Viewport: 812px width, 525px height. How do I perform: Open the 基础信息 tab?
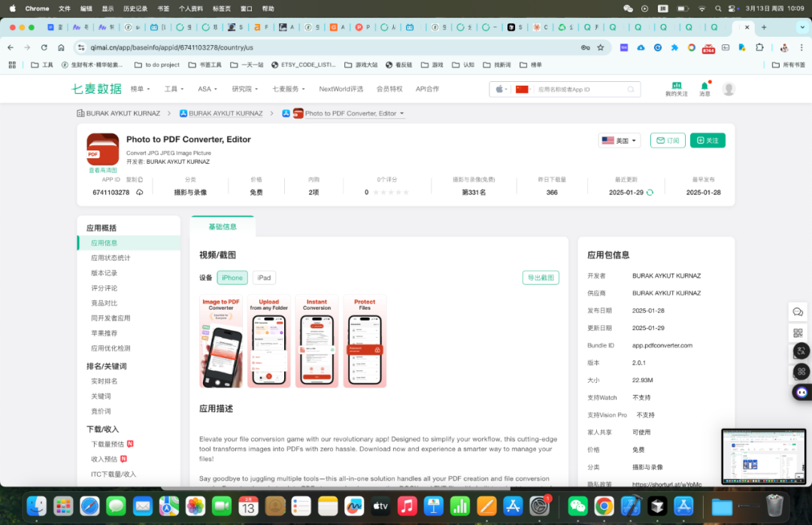click(x=222, y=226)
